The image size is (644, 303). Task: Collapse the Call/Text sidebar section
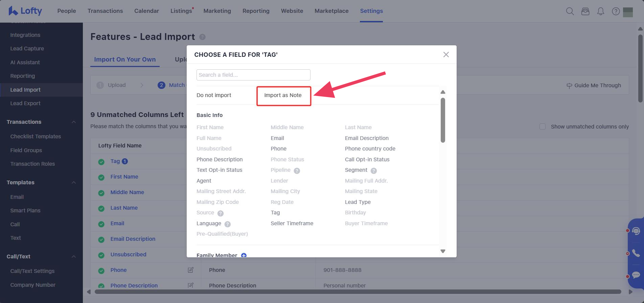pos(74,257)
